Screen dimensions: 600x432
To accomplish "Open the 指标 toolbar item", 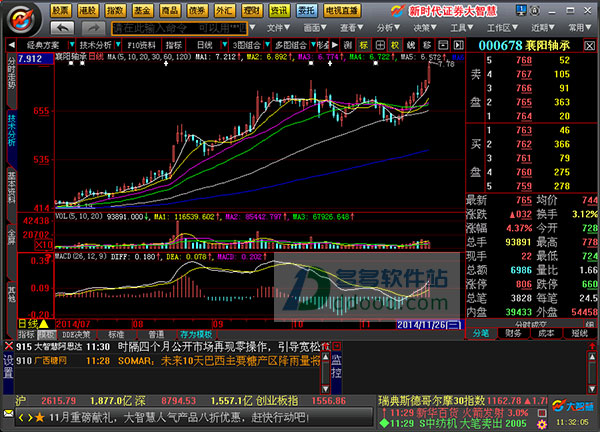I will coord(174,45).
